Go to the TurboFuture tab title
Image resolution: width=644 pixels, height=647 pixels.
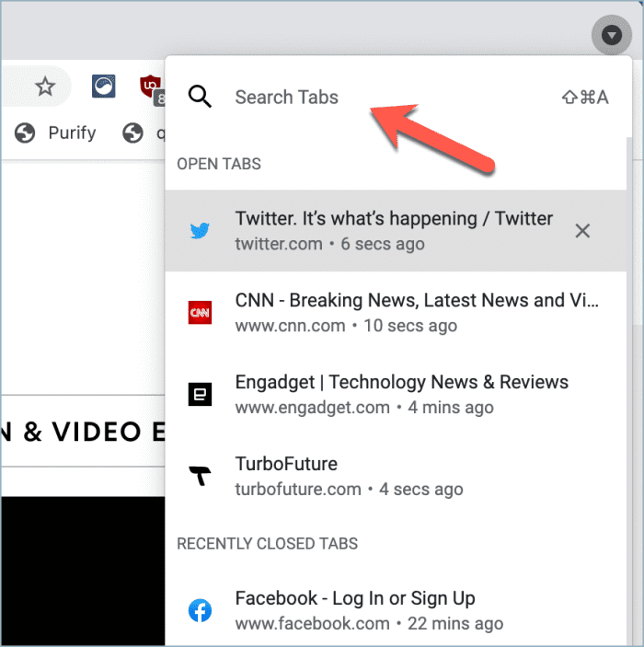pos(286,464)
